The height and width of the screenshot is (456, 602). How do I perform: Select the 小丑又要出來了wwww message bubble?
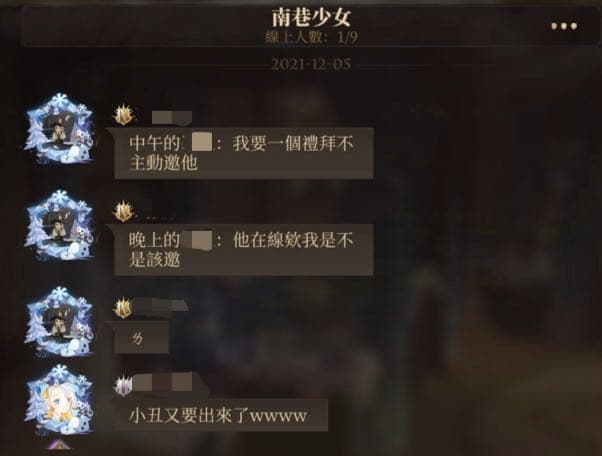coord(221,415)
